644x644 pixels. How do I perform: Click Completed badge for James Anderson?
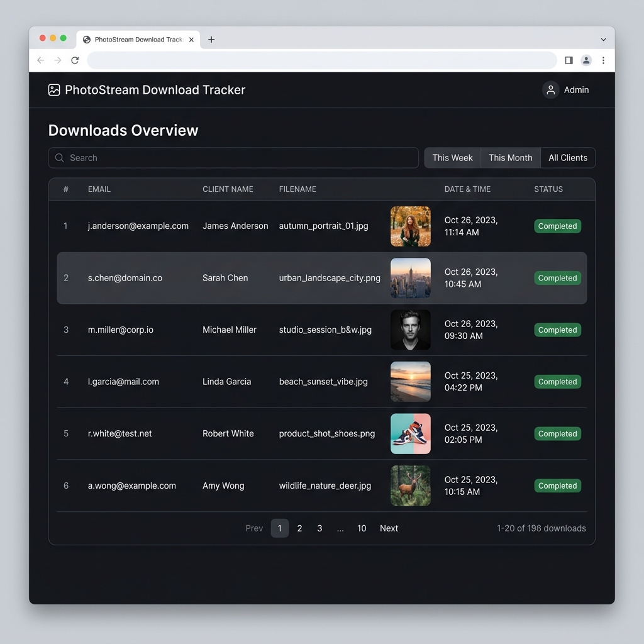pyautogui.click(x=557, y=226)
